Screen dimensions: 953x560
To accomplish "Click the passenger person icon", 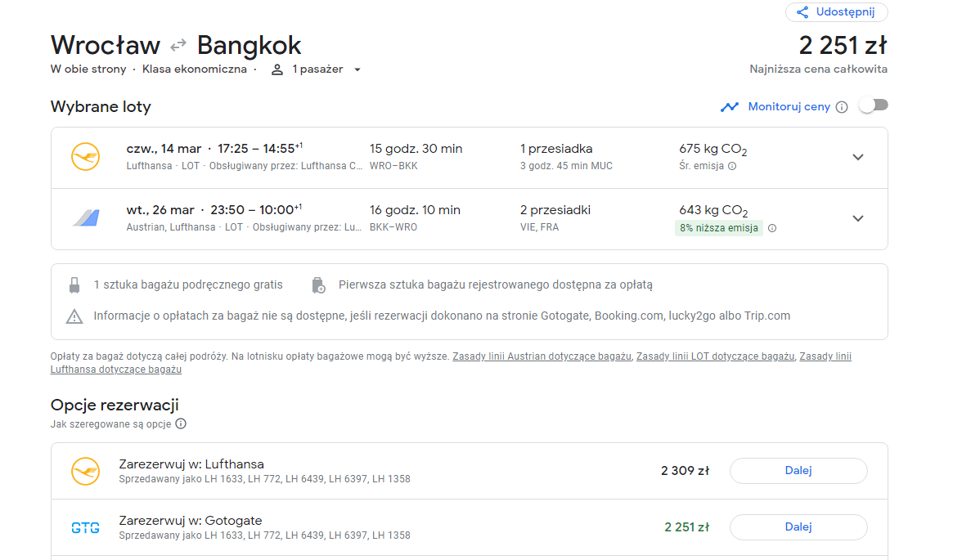I will (277, 69).
